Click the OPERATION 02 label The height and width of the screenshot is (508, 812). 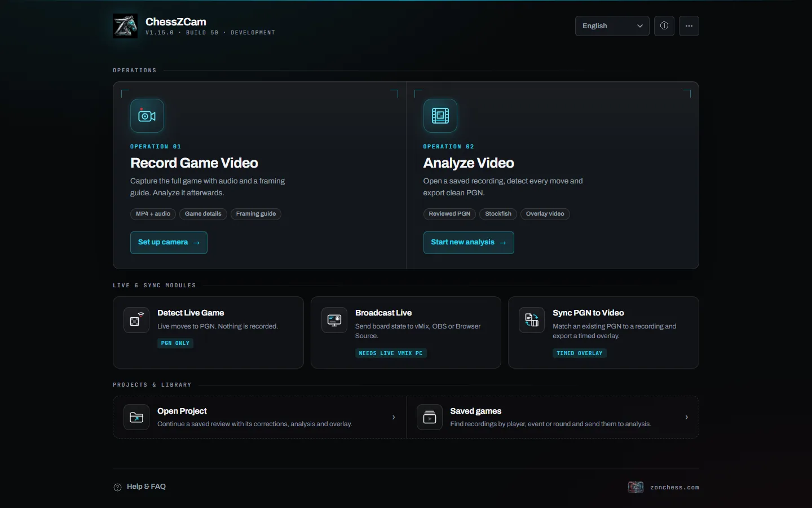pyautogui.click(x=449, y=147)
